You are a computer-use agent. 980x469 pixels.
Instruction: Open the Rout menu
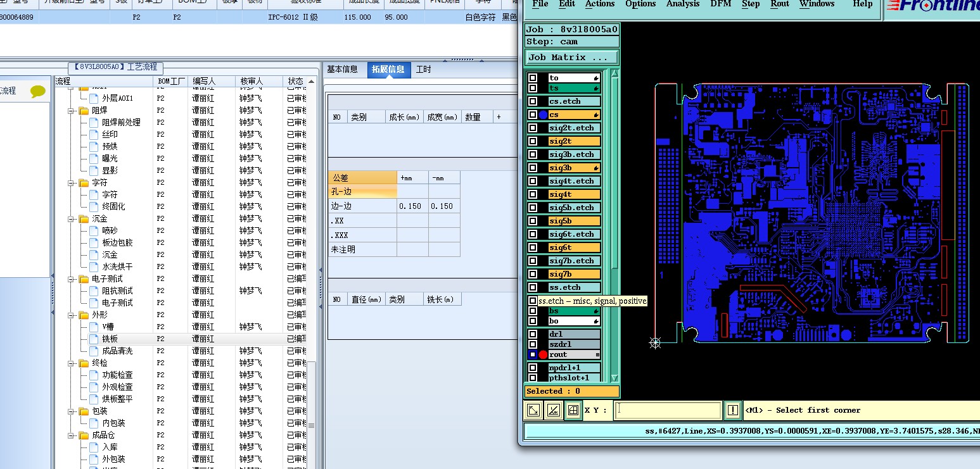pos(780,4)
